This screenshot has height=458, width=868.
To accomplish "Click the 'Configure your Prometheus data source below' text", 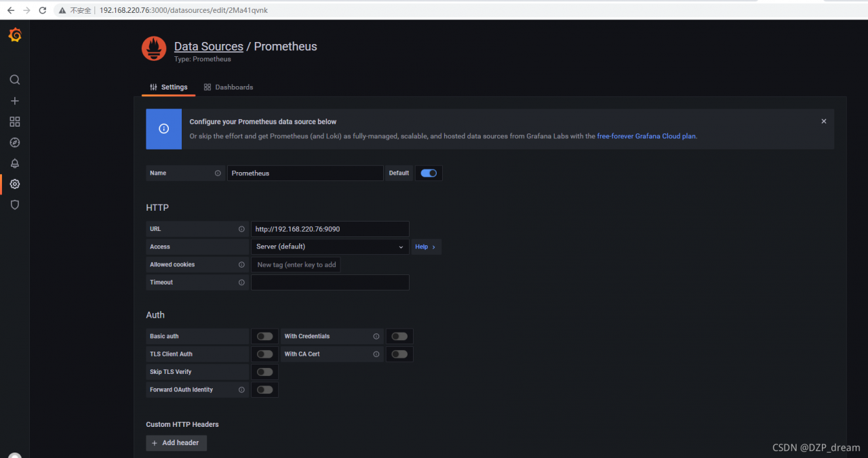I will 263,122.
